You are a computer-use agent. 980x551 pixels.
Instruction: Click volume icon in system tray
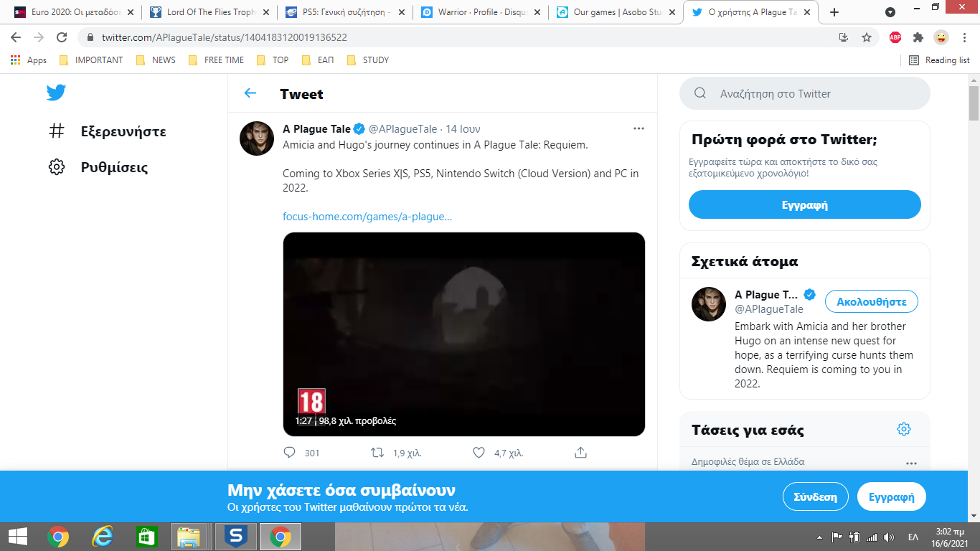click(x=890, y=537)
